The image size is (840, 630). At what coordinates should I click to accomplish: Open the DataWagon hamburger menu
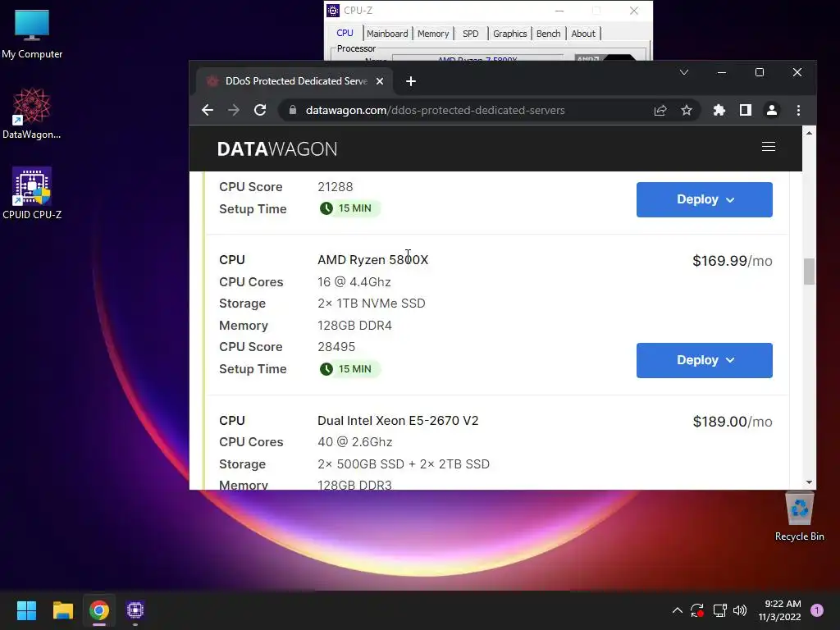pyautogui.click(x=768, y=147)
